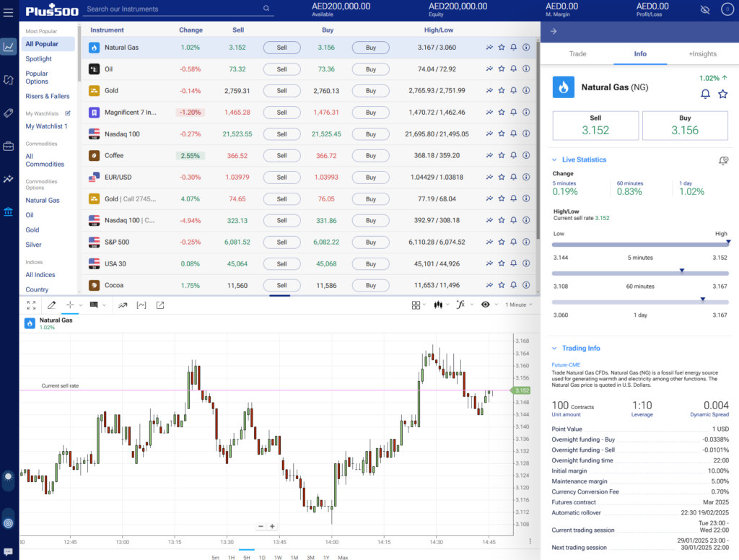Open the fx indicators dropdown

pos(464,305)
